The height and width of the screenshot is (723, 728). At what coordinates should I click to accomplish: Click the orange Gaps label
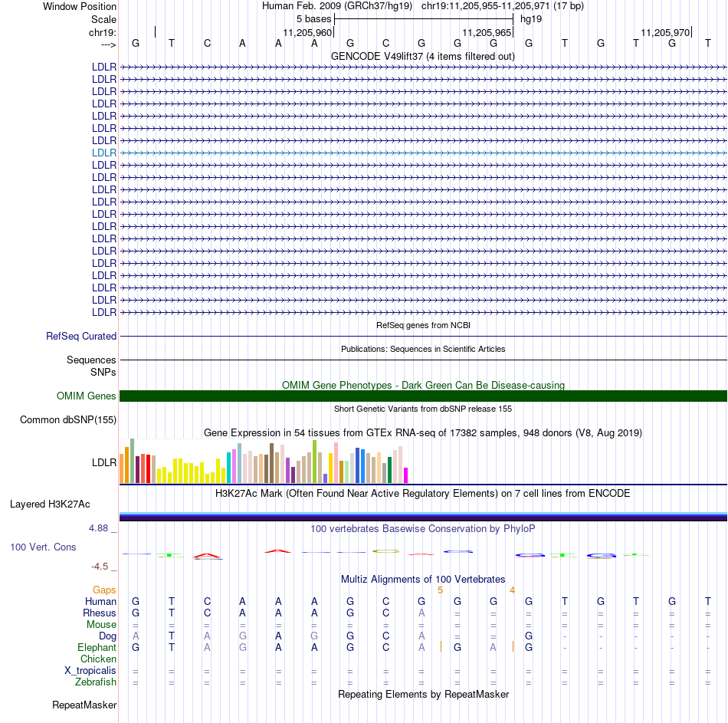104,590
